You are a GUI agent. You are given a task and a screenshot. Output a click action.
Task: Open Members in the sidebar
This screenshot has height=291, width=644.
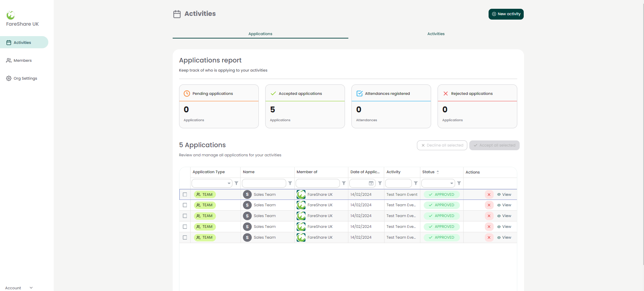23,60
